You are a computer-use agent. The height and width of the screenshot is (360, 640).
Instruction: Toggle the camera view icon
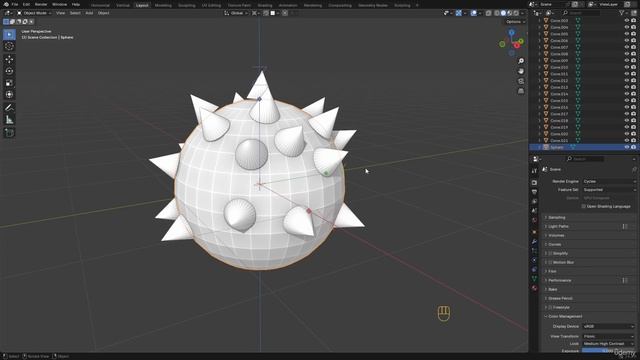[521, 81]
